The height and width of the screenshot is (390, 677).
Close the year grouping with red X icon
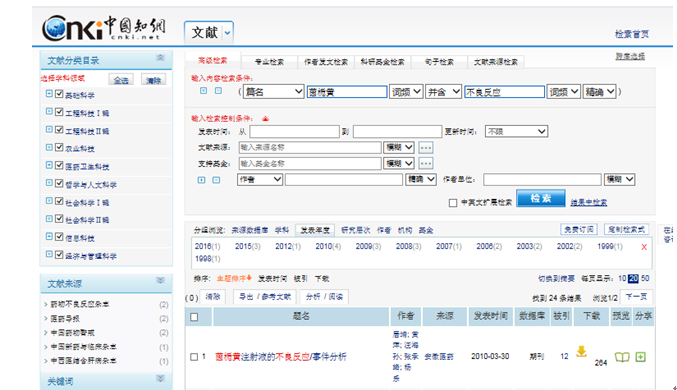click(x=644, y=247)
